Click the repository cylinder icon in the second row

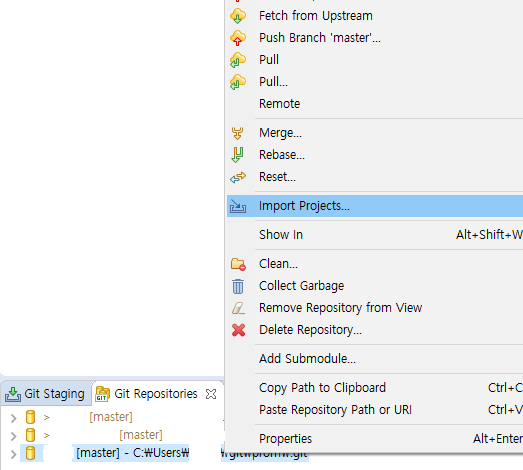pyautogui.click(x=30, y=435)
